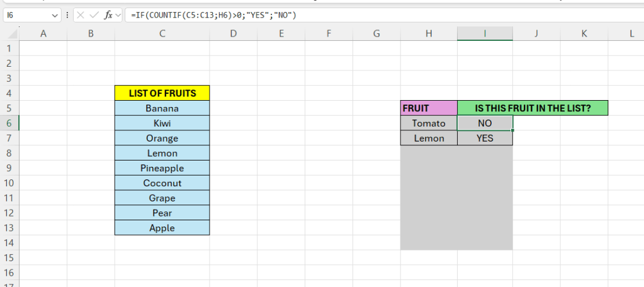Image resolution: width=644 pixels, height=287 pixels.
Task: Select the Tomato cell
Action: click(x=429, y=123)
